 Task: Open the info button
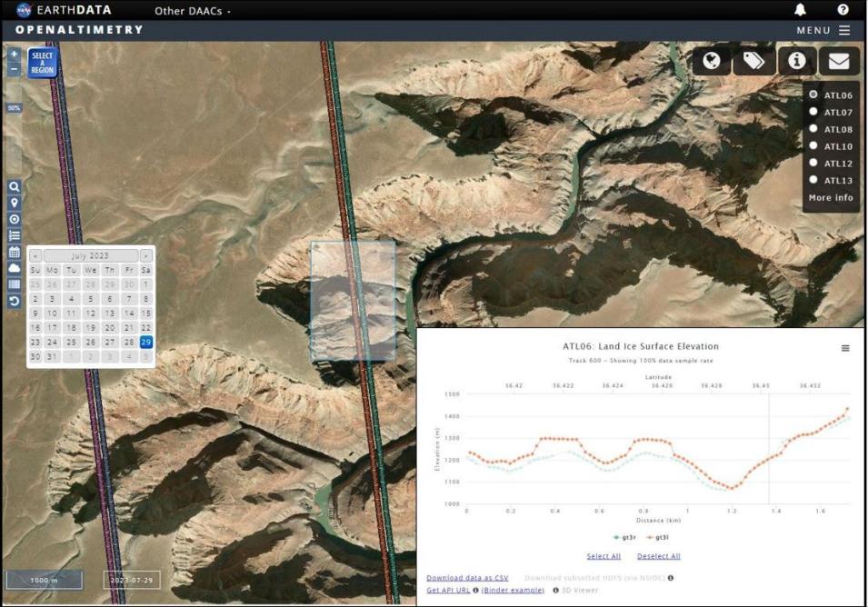pyautogui.click(x=796, y=60)
